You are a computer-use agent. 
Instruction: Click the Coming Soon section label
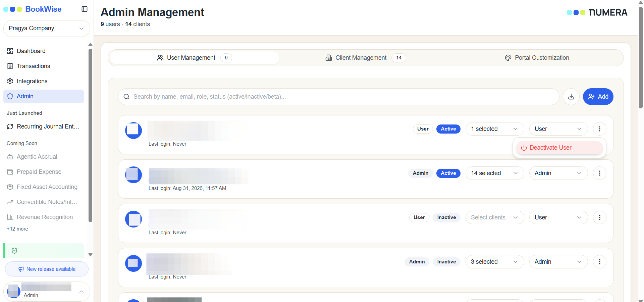point(22,143)
